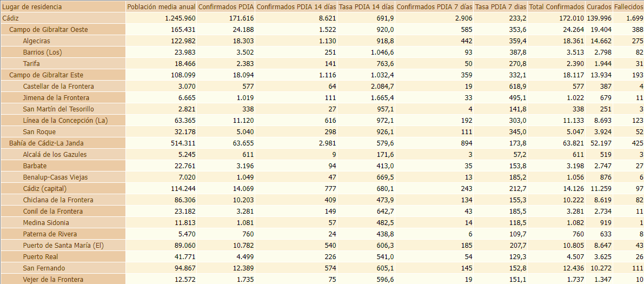
Task: Click the 'Curados' column header
Action: coord(599,7)
